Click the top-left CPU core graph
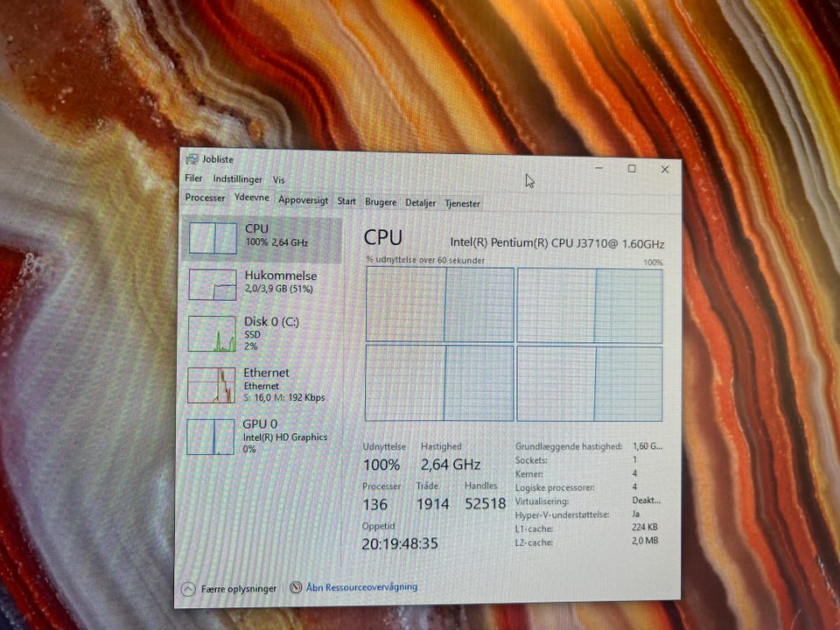 click(x=440, y=304)
